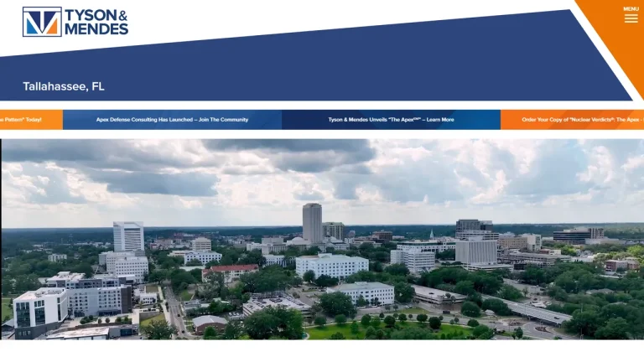Open Order Your Copy of Nuclear Verdicts banner

click(x=572, y=120)
